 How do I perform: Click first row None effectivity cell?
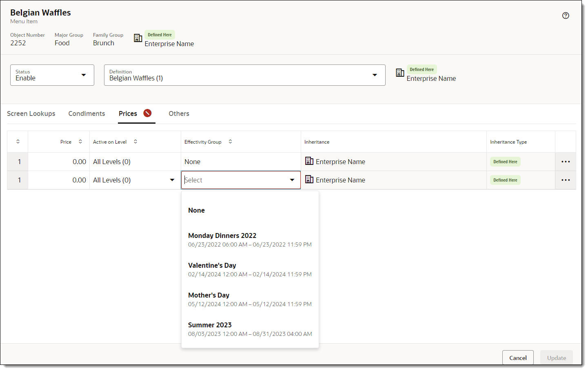[x=241, y=162]
